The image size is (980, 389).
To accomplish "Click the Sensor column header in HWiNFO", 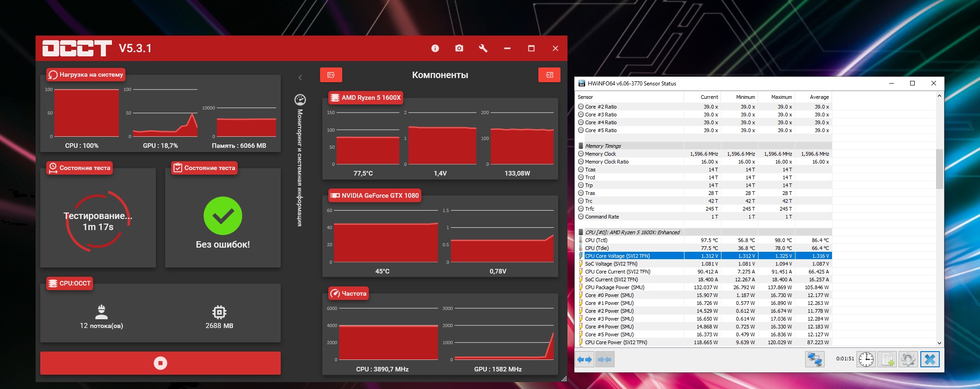I will point(629,97).
